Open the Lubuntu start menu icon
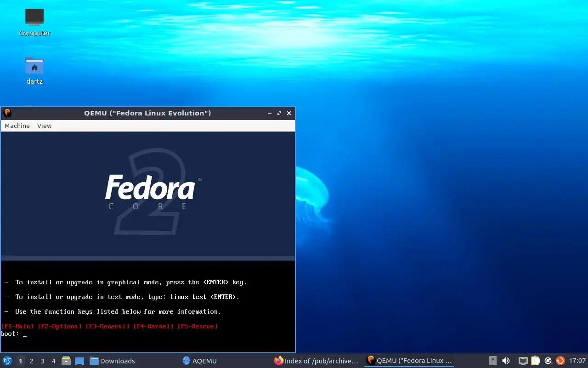Screen dimensions: 588x368 coord(7,361)
